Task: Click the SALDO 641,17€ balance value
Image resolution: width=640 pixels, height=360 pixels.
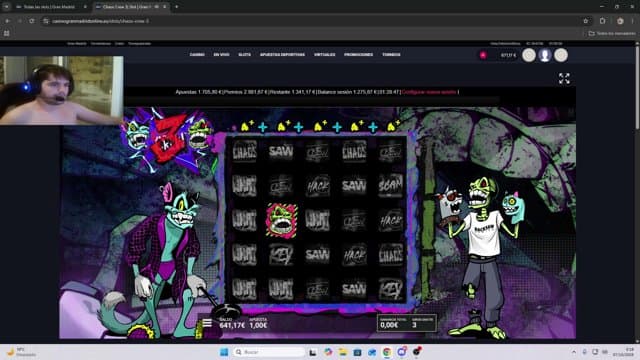Action: 232,323
